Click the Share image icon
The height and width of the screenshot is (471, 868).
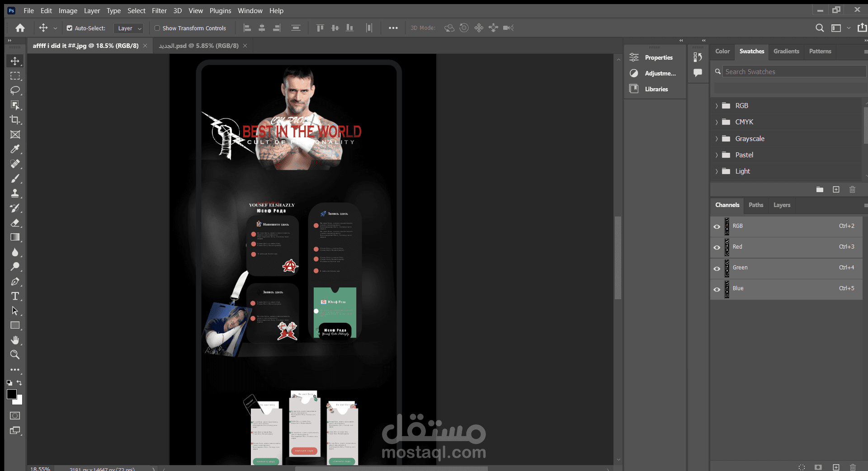click(862, 28)
